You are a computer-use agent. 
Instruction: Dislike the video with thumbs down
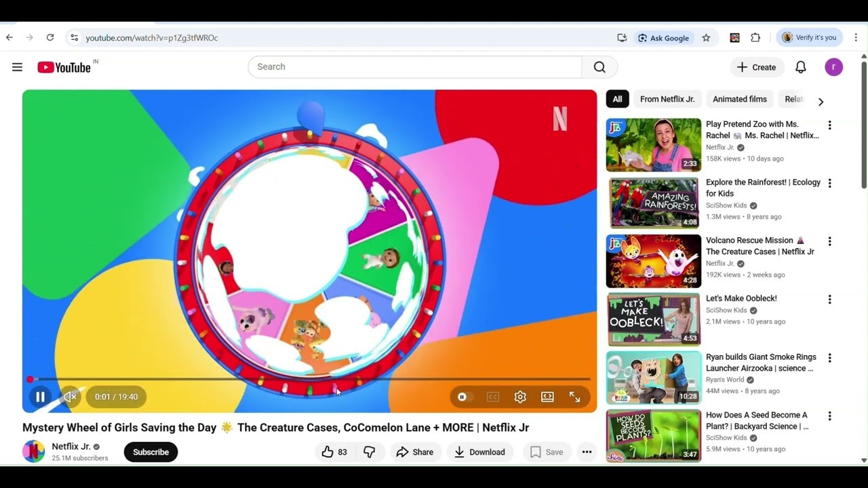370,452
